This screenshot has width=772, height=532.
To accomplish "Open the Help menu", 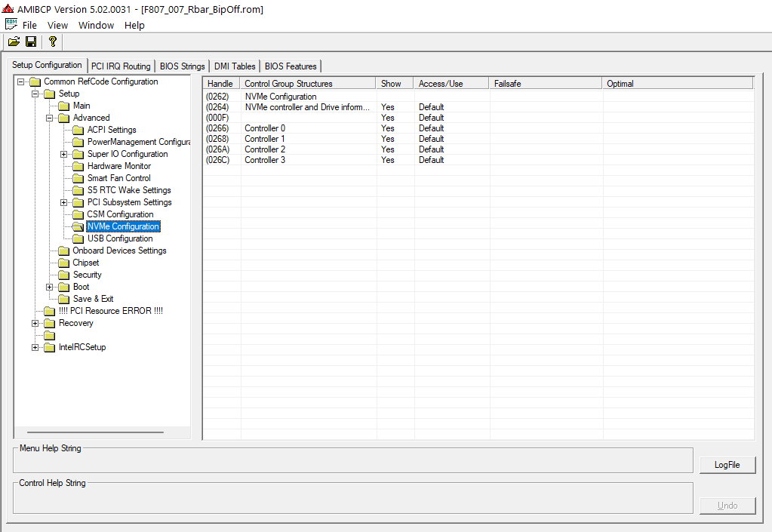I will point(134,25).
